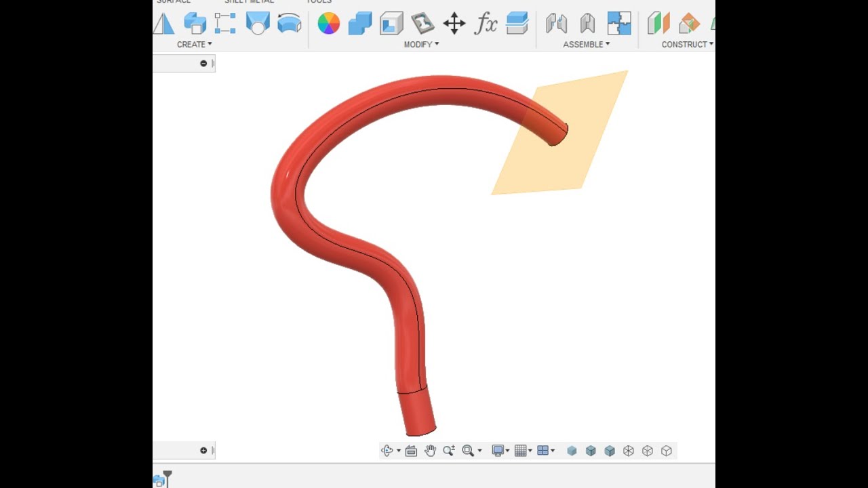868x488 pixels.
Task: Activate the Orbit navigation tool
Action: click(x=387, y=451)
